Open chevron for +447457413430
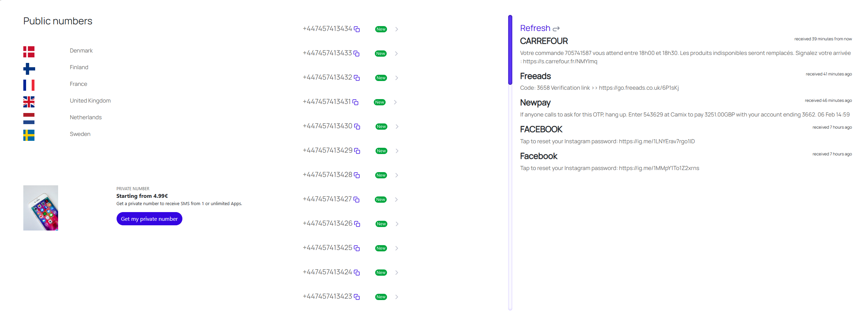The image size is (868, 315). (397, 127)
